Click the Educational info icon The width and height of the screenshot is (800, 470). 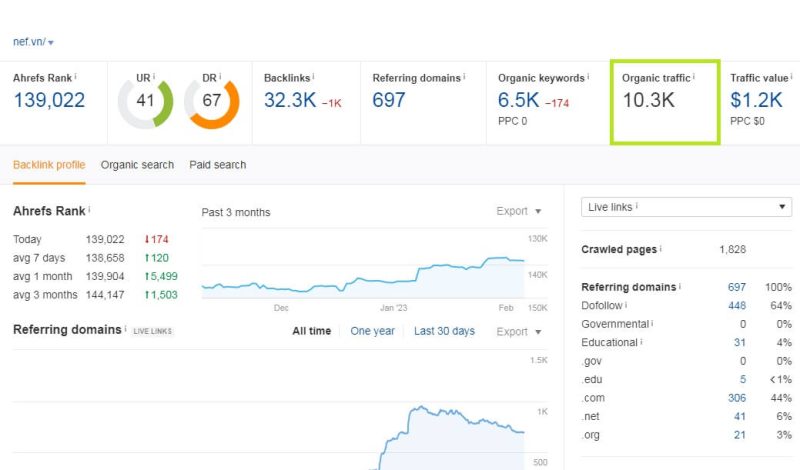coord(641,341)
